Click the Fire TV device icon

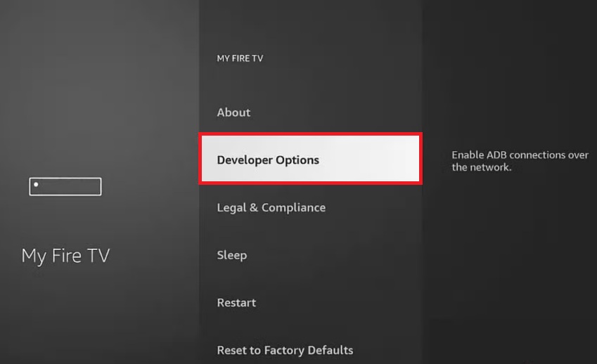pyautogui.click(x=65, y=186)
